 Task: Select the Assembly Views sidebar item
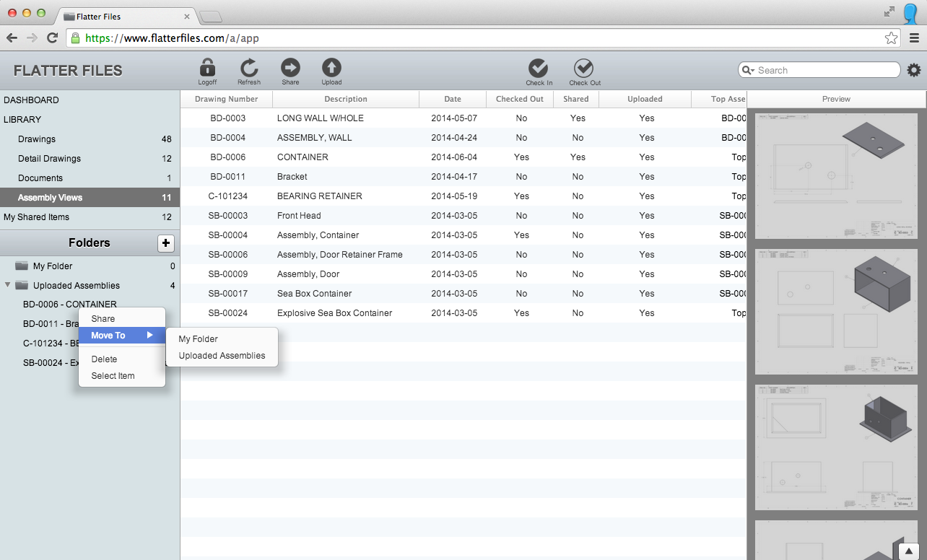click(90, 198)
